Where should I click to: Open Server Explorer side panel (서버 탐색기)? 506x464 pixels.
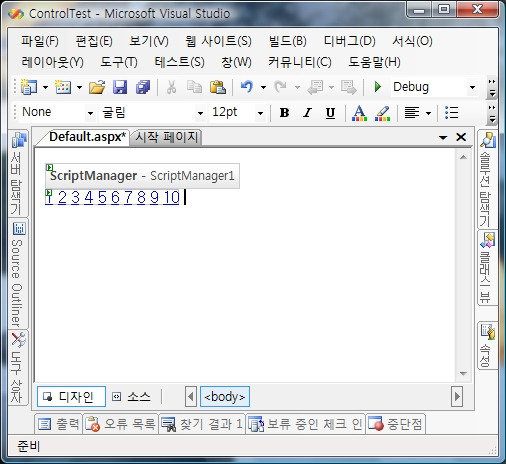[18, 173]
